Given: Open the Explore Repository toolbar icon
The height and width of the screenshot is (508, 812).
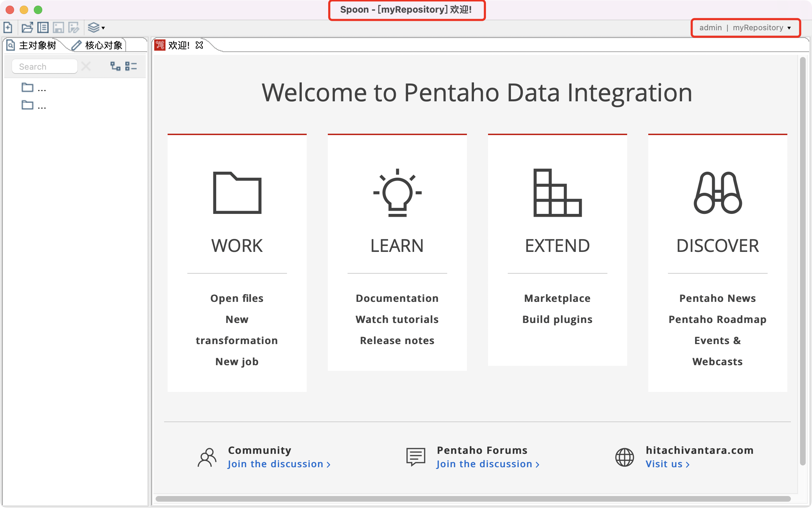Looking at the screenshot, I should pos(43,27).
